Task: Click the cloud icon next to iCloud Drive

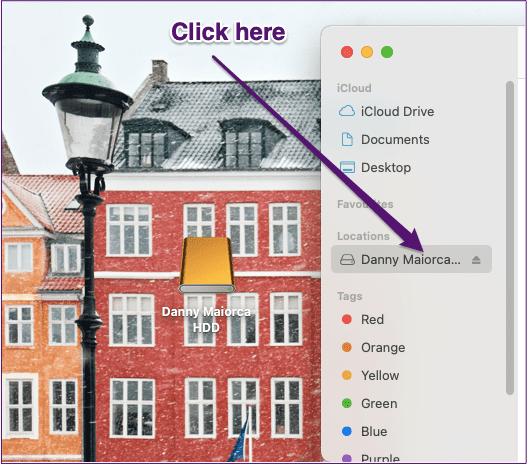Action: [347, 111]
